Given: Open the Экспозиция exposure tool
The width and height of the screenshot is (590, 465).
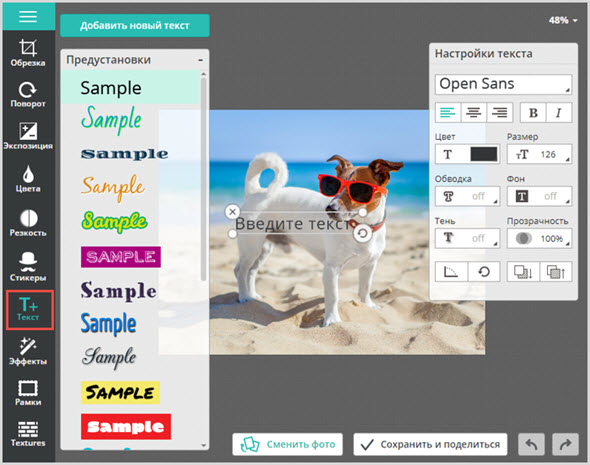Looking at the screenshot, I should coord(28,136).
